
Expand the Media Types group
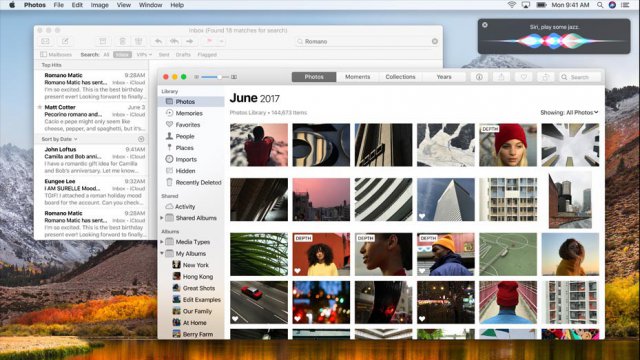[162, 242]
